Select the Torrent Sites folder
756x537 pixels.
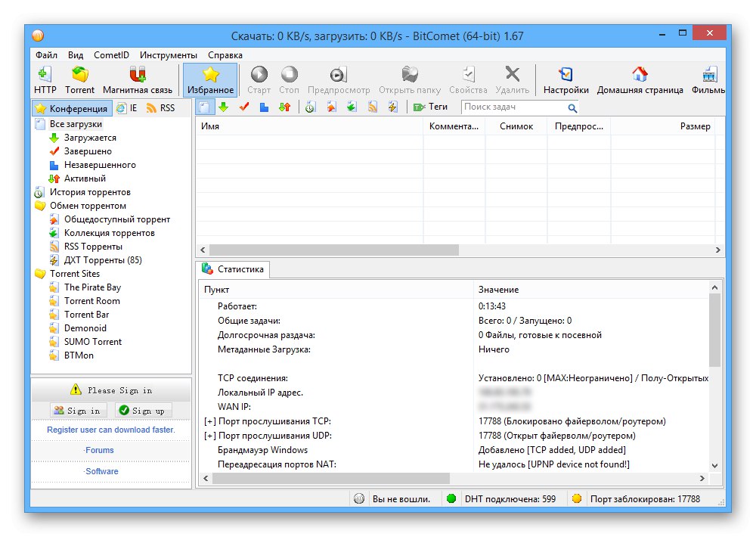(x=75, y=274)
